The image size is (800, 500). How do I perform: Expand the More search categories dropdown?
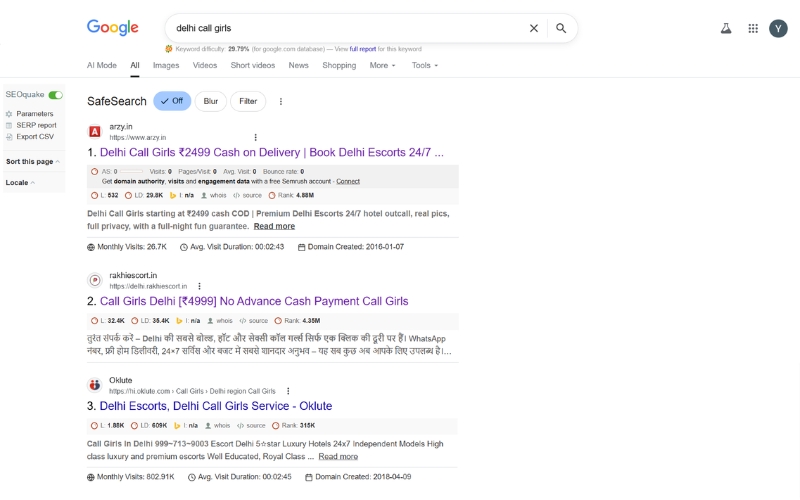point(382,66)
